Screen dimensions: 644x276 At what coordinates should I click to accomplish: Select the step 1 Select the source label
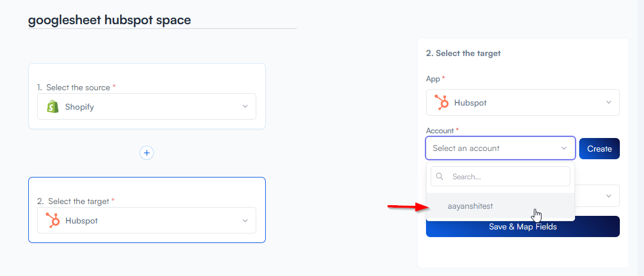[x=78, y=87]
